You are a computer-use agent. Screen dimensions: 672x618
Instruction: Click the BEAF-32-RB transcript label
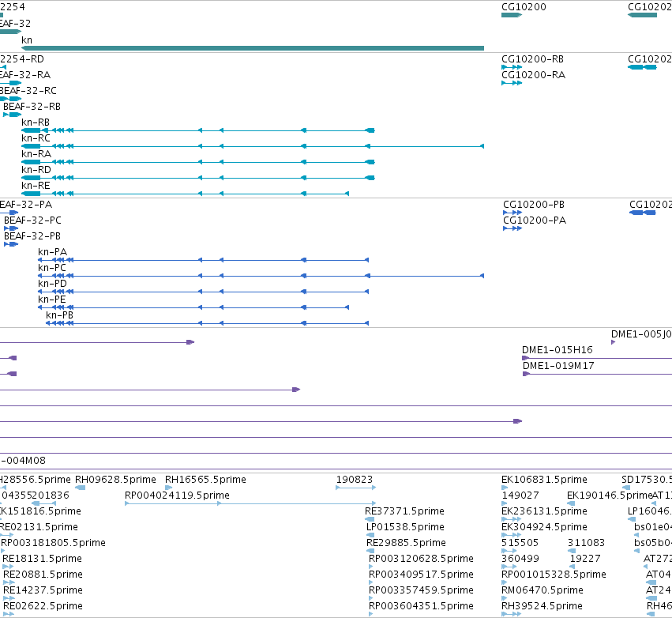(x=32, y=107)
